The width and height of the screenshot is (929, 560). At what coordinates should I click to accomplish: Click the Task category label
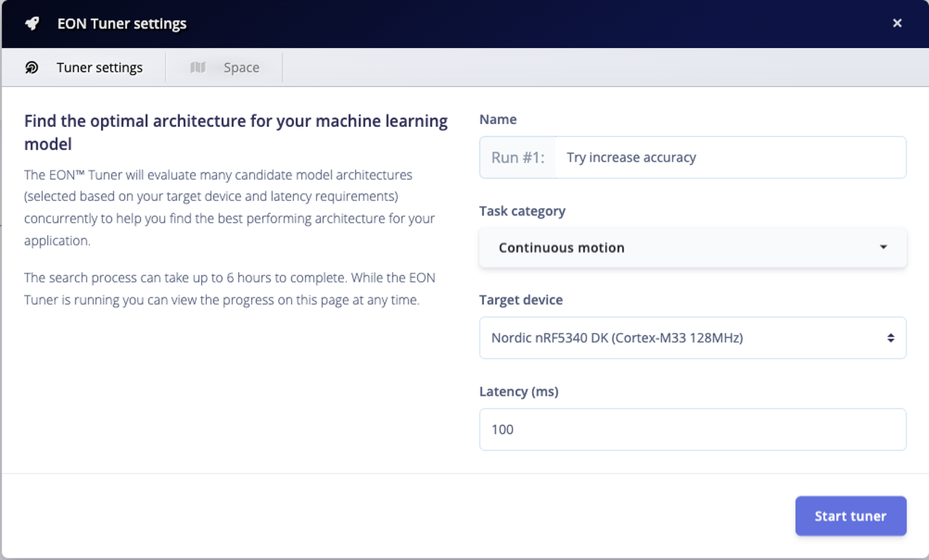pos(523,211)
